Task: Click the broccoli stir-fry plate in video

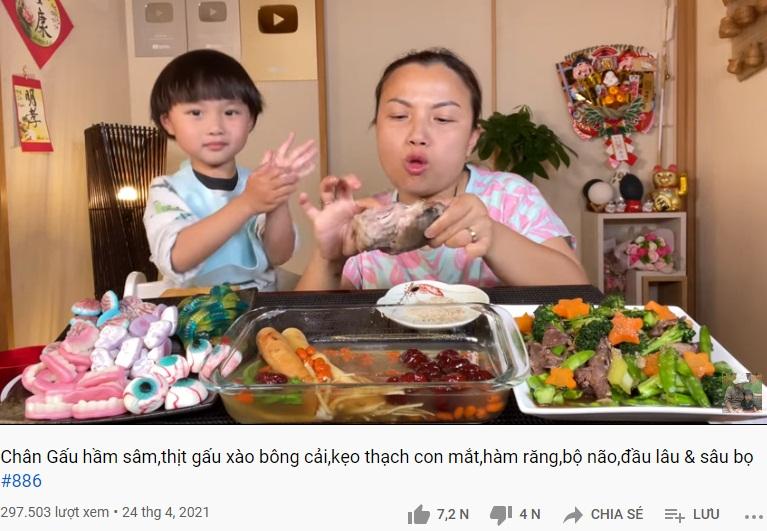Action: coord(631,359)
